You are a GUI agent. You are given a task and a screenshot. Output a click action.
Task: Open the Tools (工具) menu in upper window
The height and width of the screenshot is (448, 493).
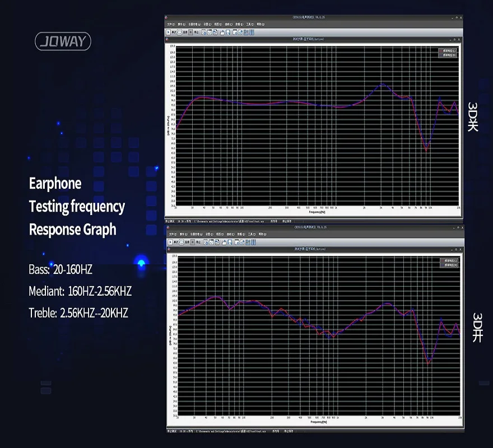click(250, 24)
